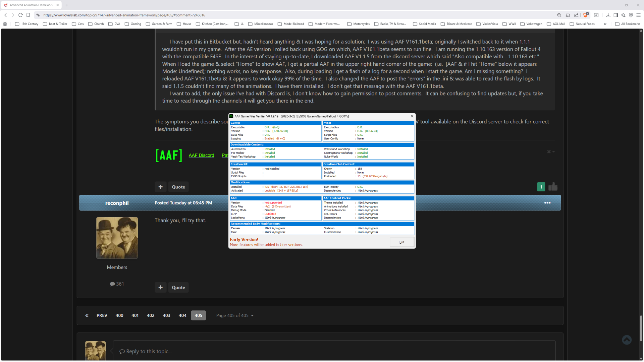Bookmark this page using the bookmark icon
The height and width of the screenshot is (362, 644).
click(28, 15)
